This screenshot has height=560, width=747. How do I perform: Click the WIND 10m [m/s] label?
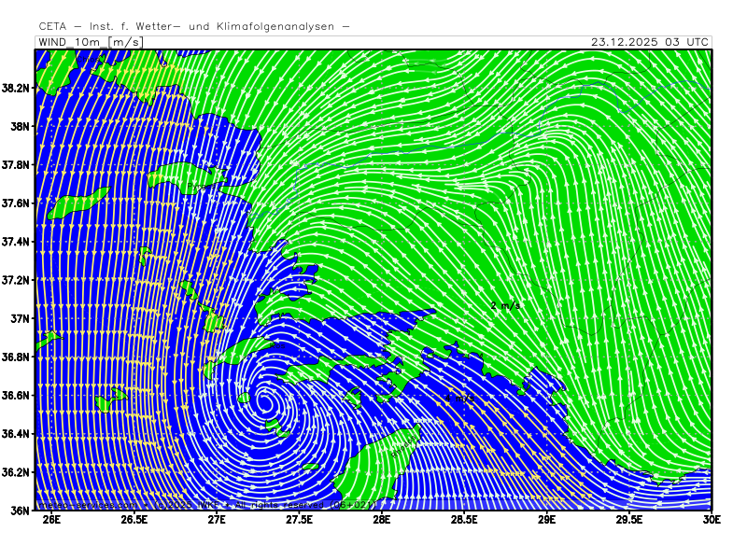point(90,42)
